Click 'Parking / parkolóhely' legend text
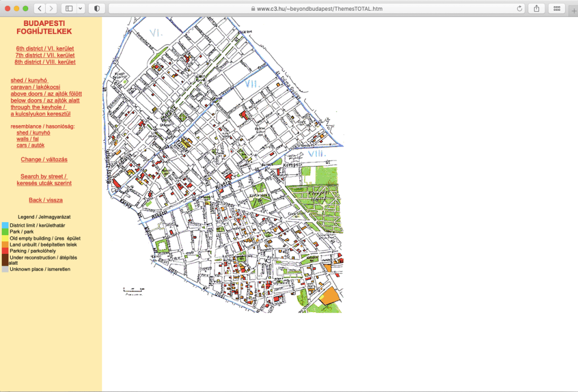Viewport: 578px width, 392px height. pos(33,251)
